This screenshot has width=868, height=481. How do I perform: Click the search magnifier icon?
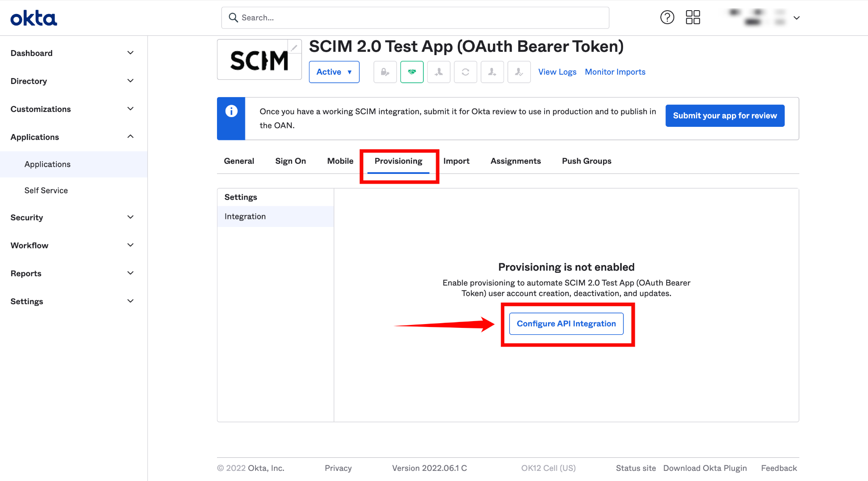pyautogui.click(x=233, y=17)
